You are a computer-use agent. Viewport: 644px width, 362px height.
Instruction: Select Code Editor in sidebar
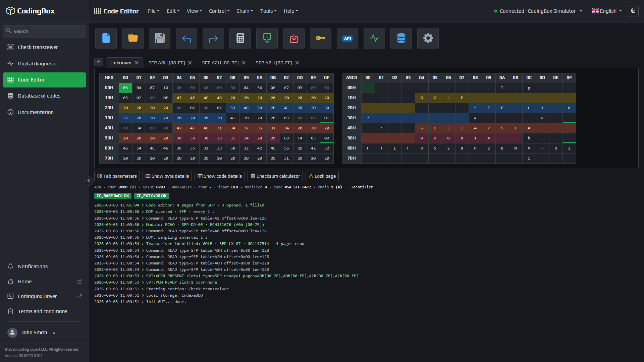(44, 80)
